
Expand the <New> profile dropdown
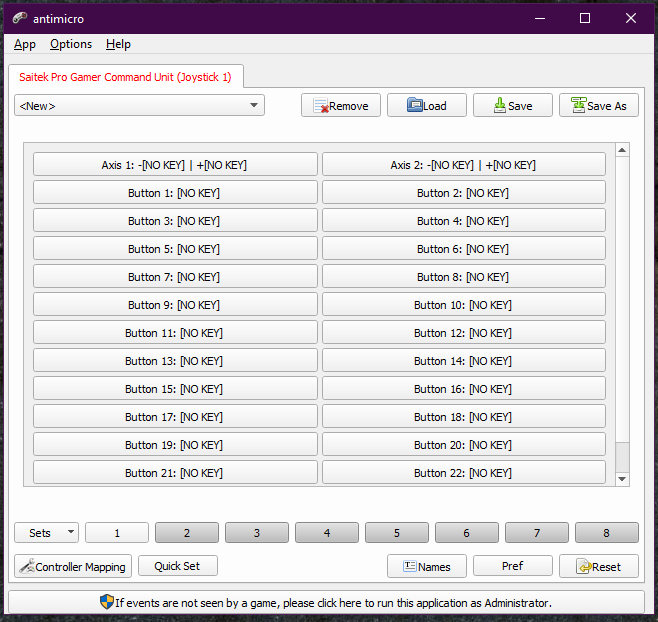(139, 105)
